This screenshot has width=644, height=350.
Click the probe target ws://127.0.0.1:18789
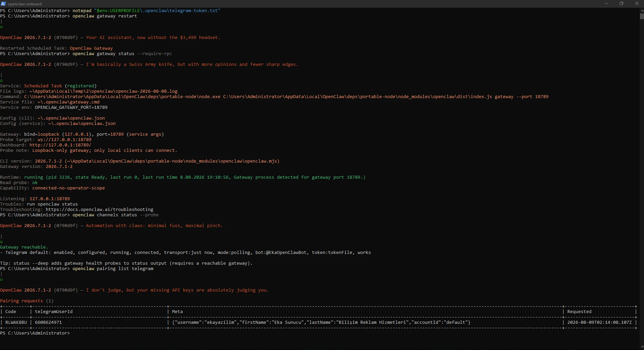[x=65, y=140]
